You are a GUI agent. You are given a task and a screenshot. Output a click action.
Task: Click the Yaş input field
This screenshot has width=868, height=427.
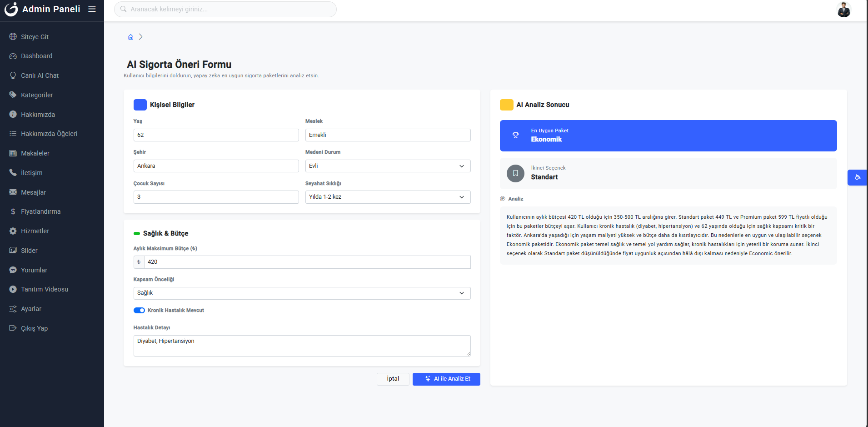(x=216, y=135)
